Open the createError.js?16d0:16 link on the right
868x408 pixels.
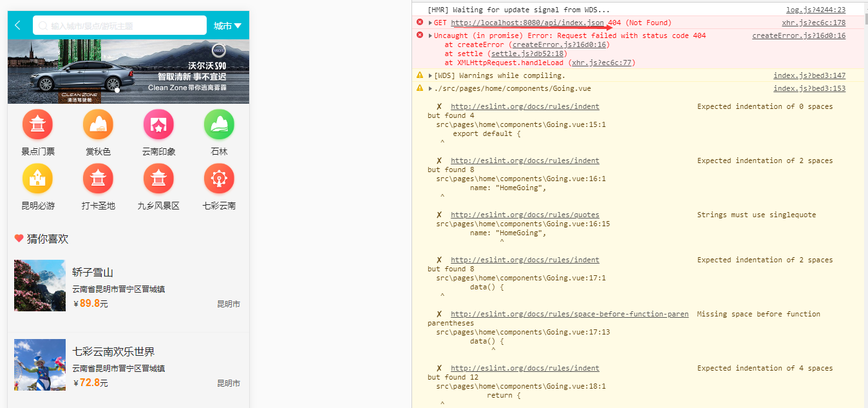[x=799, y=35]
